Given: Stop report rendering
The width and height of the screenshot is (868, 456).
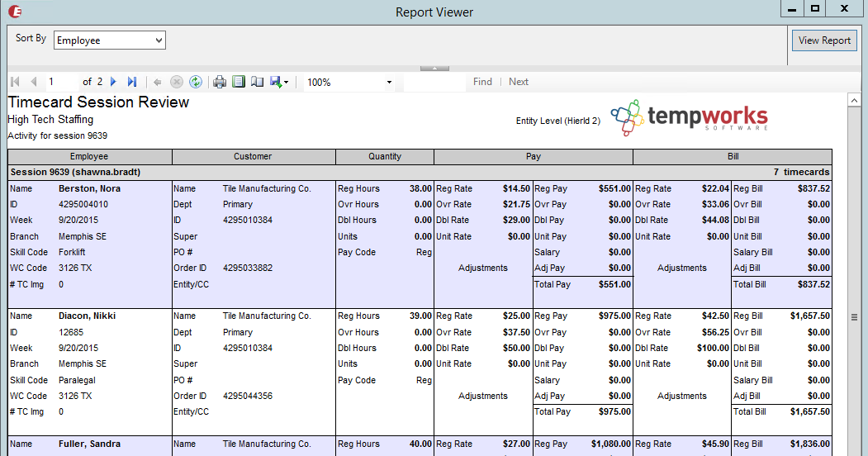Looking at the screenshot, I should (x=176, y=82).
